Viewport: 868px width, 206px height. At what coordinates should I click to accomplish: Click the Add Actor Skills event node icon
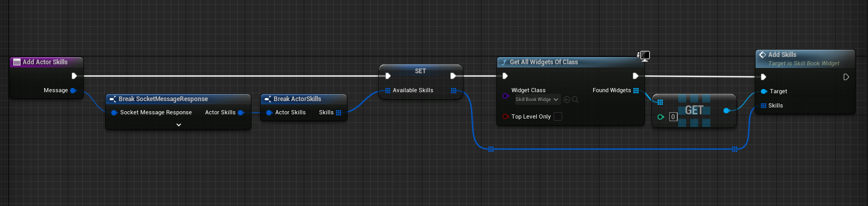(x=16, y=62)
